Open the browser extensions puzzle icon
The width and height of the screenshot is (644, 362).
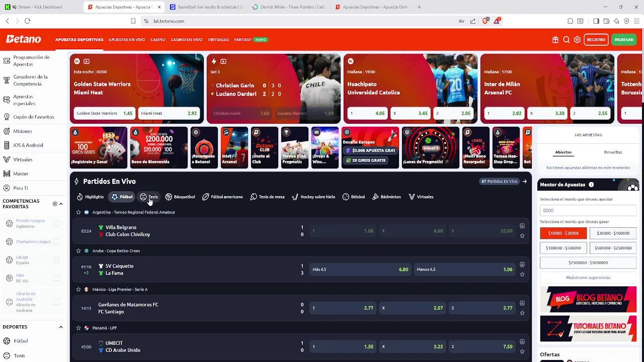click(570, 21)
